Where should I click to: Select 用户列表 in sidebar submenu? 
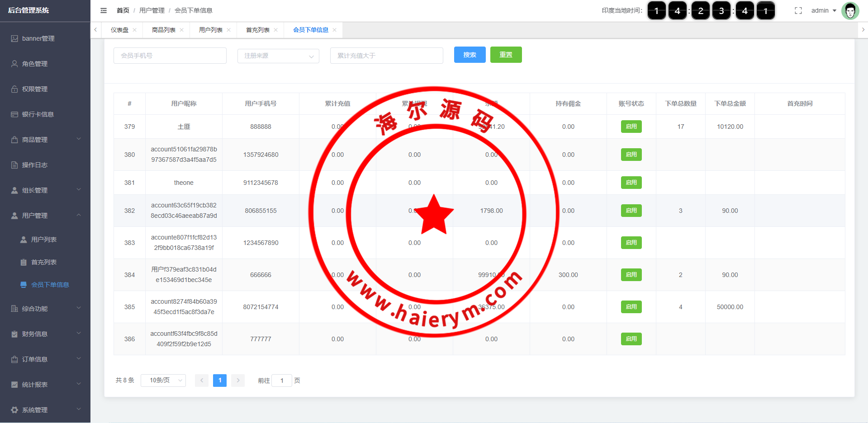(x=43, y=240)
